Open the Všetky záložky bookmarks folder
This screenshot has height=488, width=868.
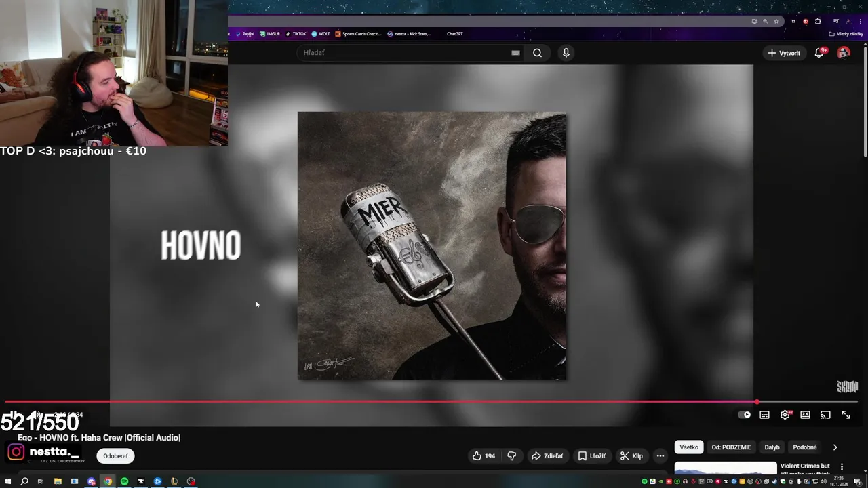[x=846, y=33]
